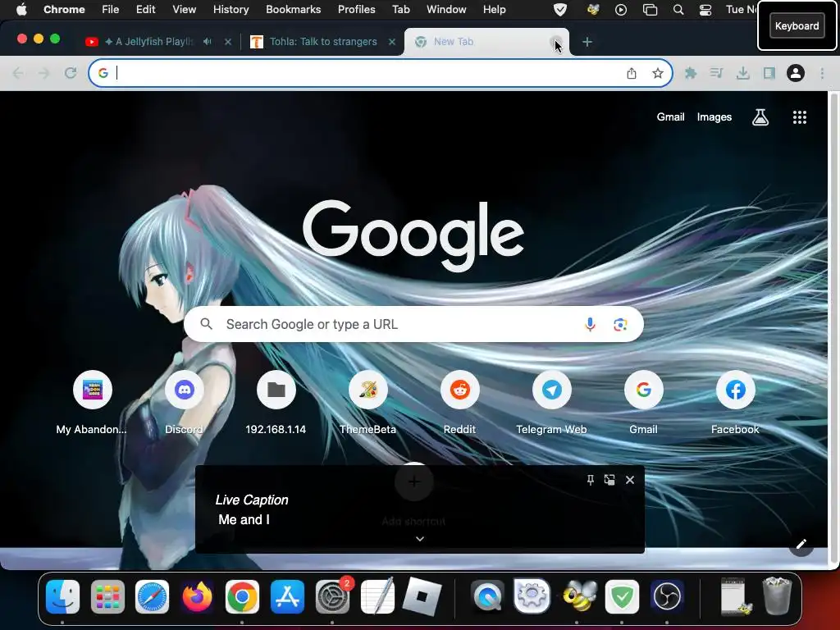This screenshot has width=840, height=630.
Task: Toggle the side panel icon
Action: click(x=769, y=73)
